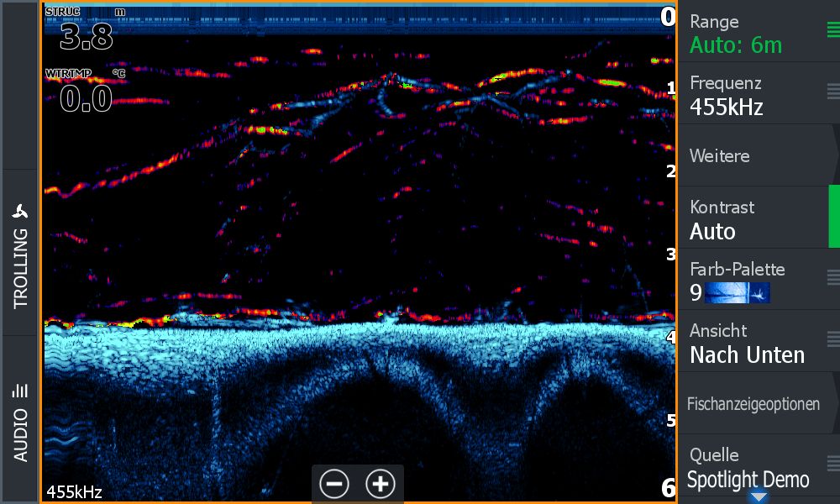840x504 pixels.
Task: Click the list icon next to Frequenz
Action: (x=832, y=92)
